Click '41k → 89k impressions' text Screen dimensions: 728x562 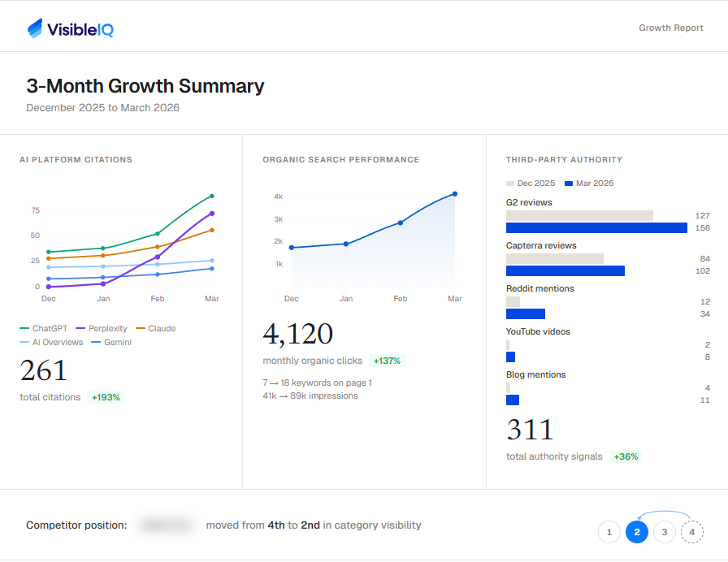pyautogui.click(x=310, y=396)
